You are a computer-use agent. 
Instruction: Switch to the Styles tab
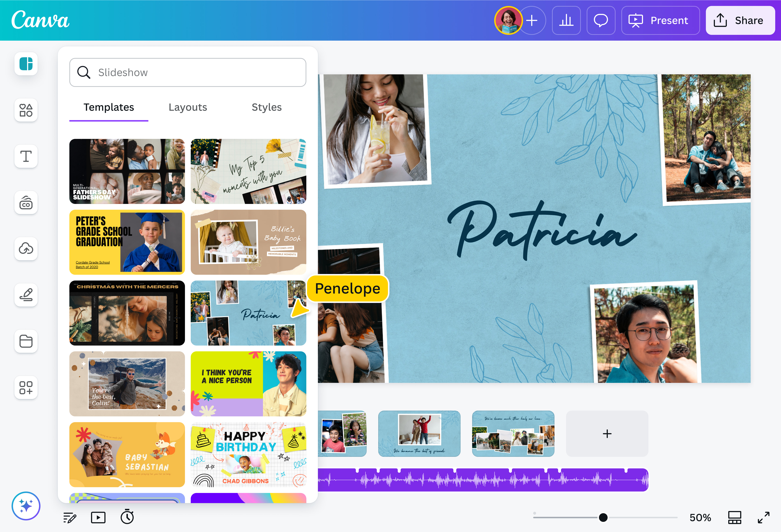coord(266,107)
